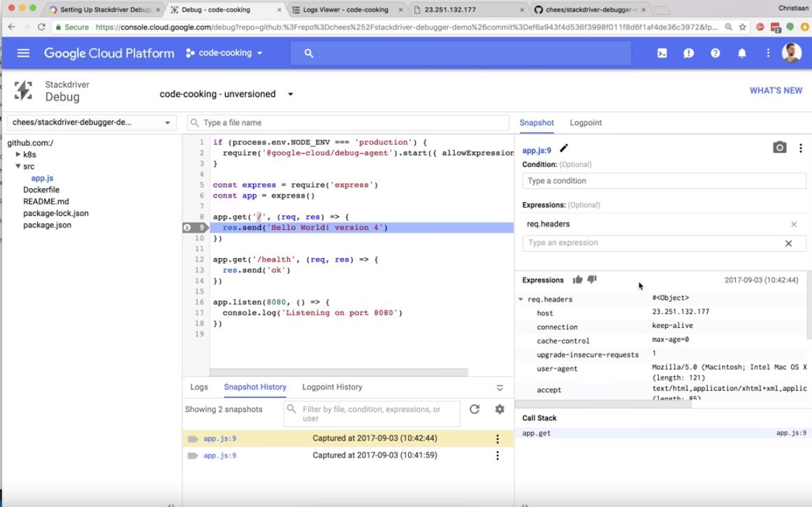Give thumbs down on Expressions
Viewport: 812px width, 507px height.
pyautogui.click(x=592, y=280)
